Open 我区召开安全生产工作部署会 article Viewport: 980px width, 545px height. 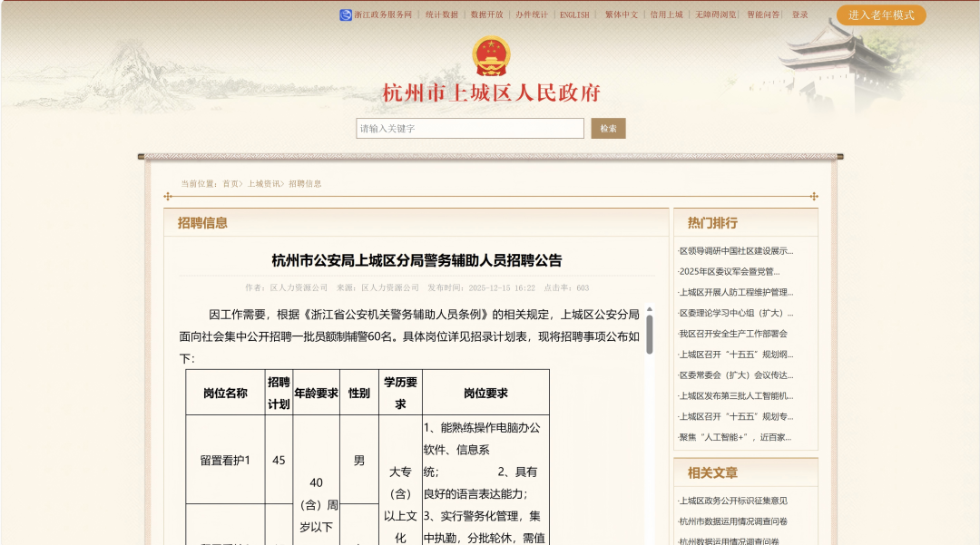(x=733, y=335)
